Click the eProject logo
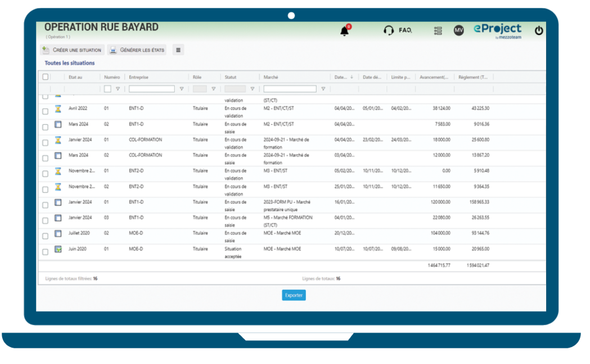This screenshot has width=590, height=364. [497, 30]
